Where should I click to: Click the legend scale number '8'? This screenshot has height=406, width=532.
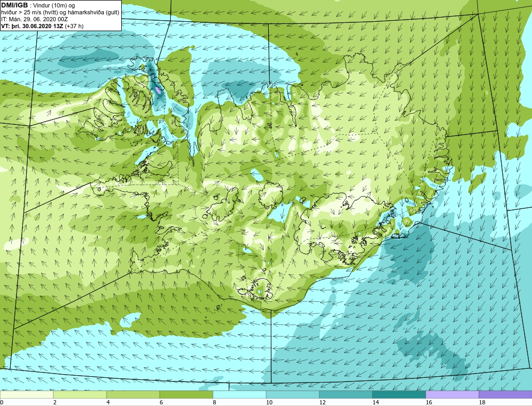click(214, 402)
